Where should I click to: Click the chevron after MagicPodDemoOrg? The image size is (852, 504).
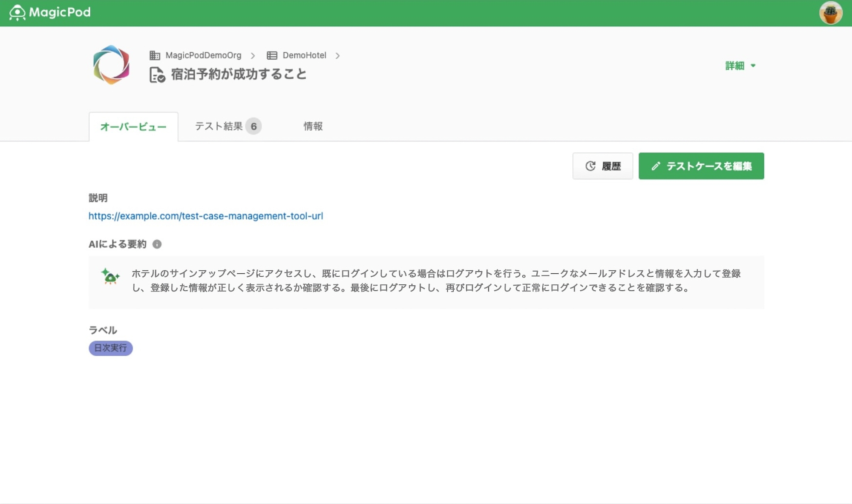point(253,56)
